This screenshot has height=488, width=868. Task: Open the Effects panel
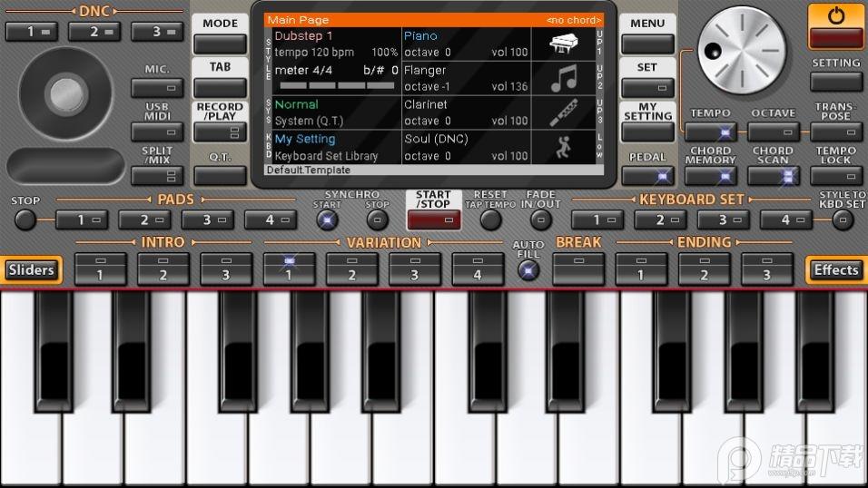coord(835,269)
